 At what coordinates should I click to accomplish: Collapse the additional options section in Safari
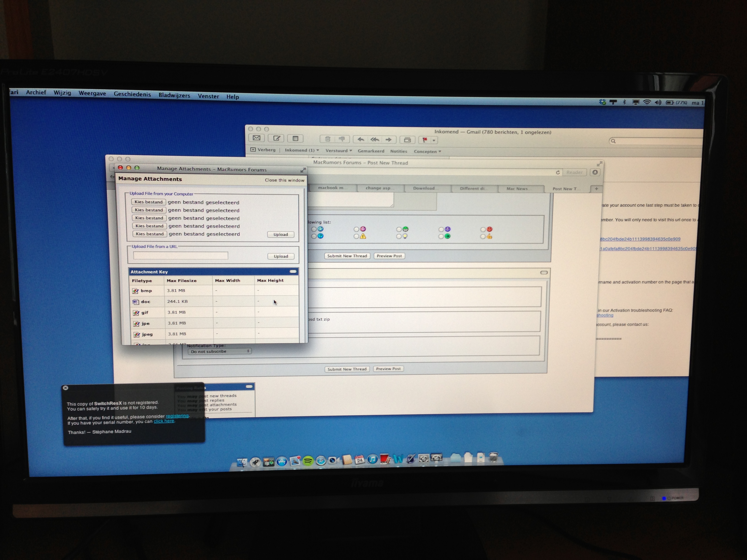(544, 272)
